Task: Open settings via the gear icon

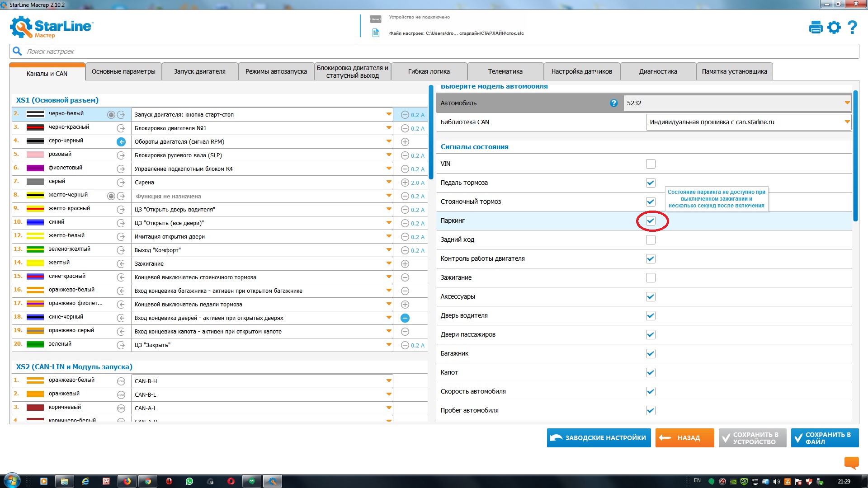Action: [834, 28]
